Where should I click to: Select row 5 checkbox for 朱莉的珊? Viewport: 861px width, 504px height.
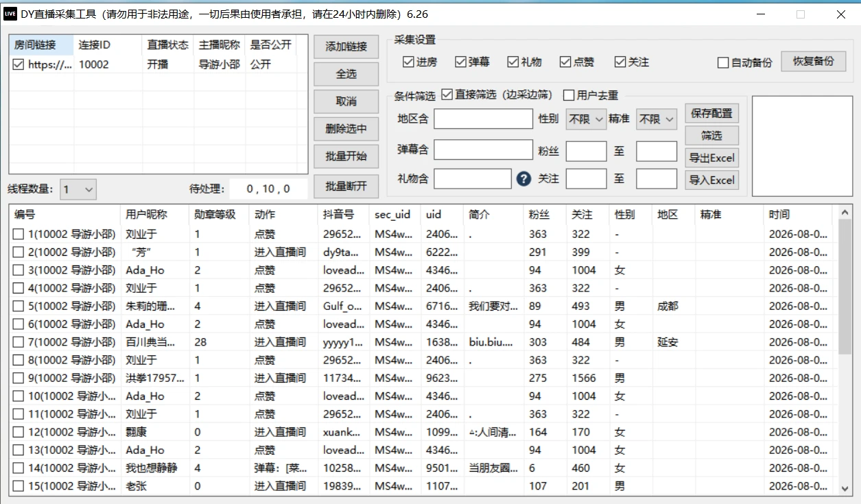(19, 306)
